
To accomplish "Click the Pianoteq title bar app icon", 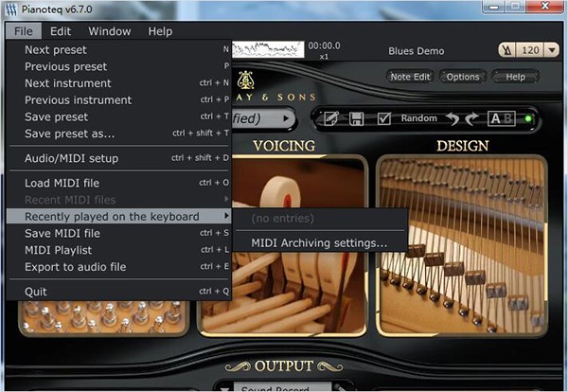I will coord(10,9).
